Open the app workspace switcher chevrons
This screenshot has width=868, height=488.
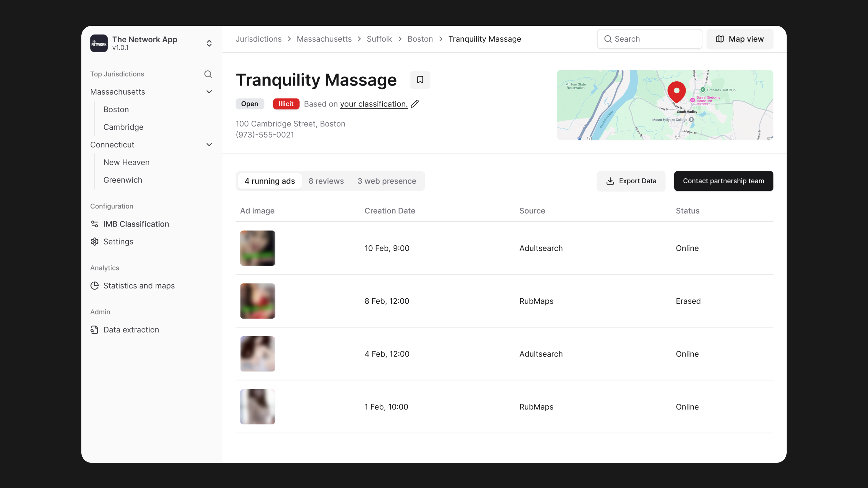[209, 43]
